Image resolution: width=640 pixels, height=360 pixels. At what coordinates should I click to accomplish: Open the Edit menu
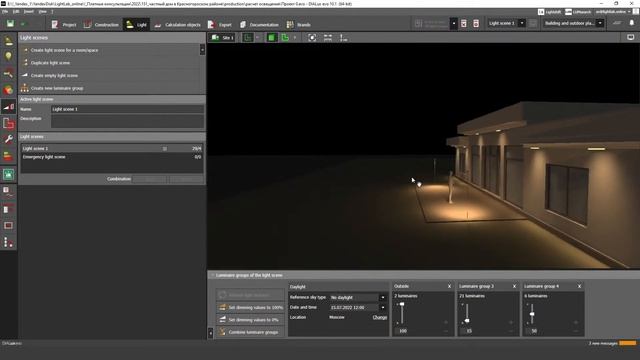tap(16, 11)
